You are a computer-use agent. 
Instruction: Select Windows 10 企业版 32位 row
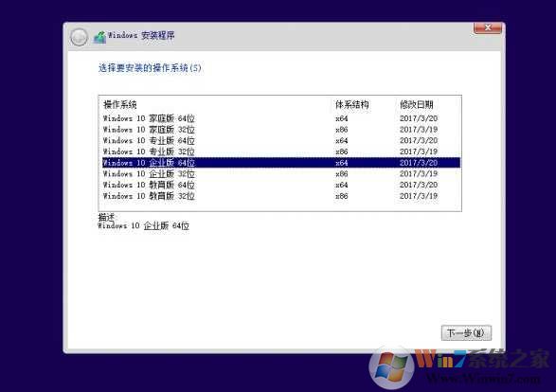[281, 173]
